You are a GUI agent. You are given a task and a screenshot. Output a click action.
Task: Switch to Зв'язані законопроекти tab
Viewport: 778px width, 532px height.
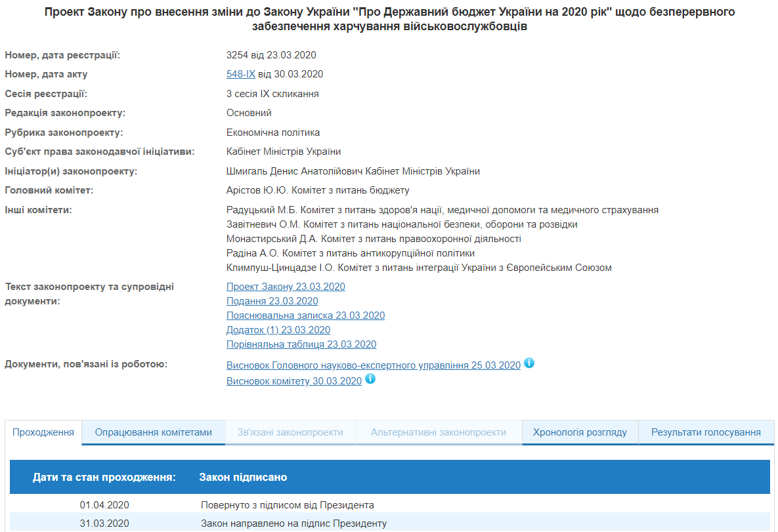click(290, 432)
